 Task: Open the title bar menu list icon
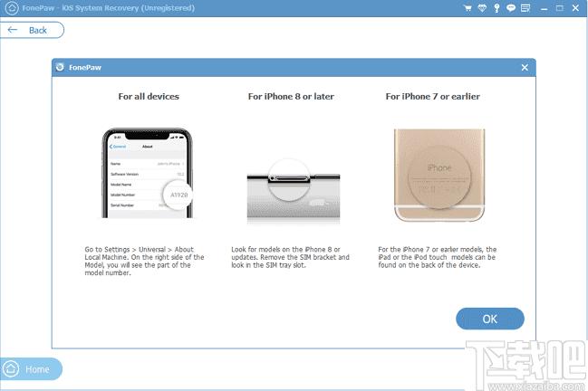pos(525,8)
